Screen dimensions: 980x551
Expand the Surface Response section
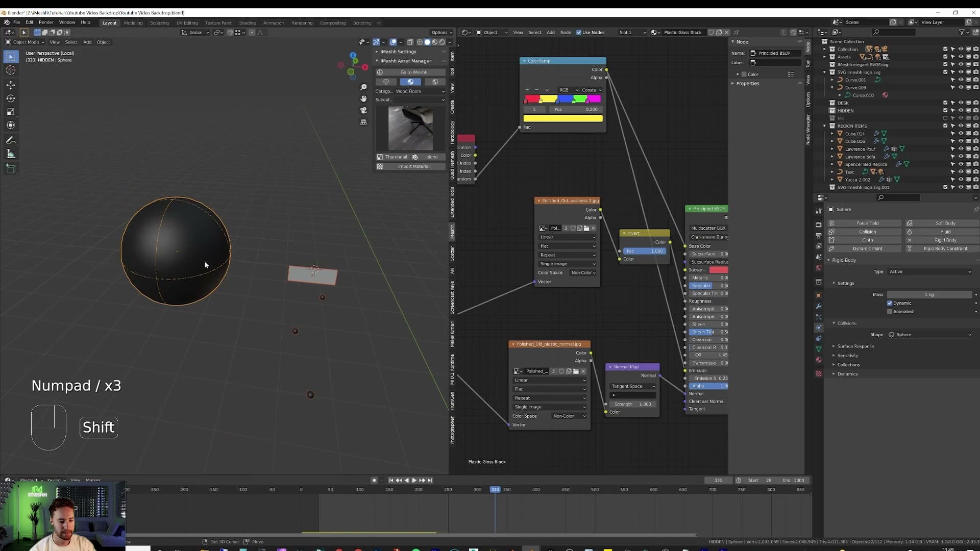855,346
